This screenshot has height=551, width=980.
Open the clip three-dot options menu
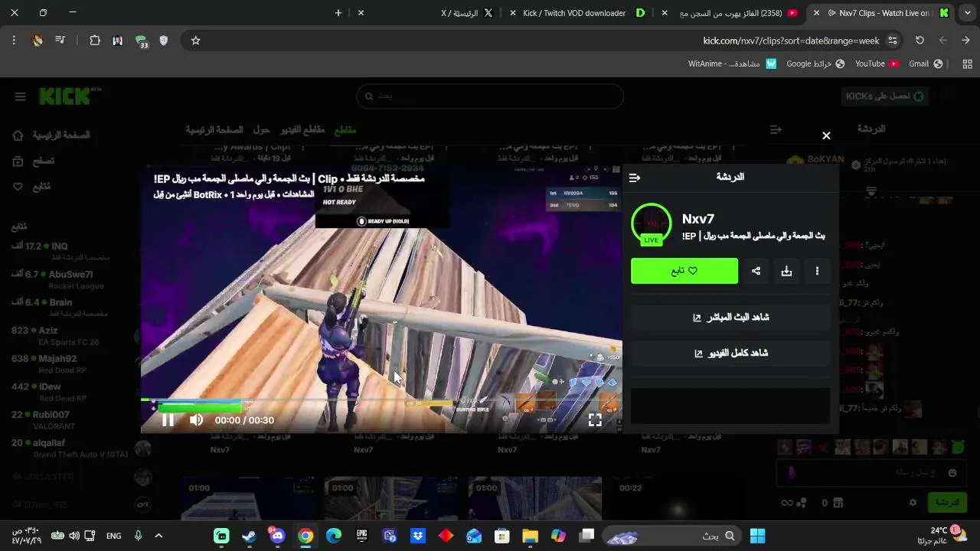click(x=817, y=271)
